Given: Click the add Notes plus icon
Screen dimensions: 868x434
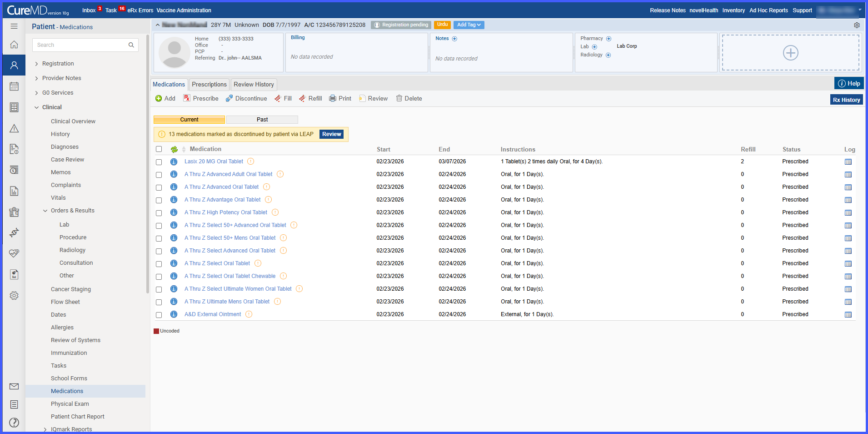Looking at the screenshot, I should (454, 39).
